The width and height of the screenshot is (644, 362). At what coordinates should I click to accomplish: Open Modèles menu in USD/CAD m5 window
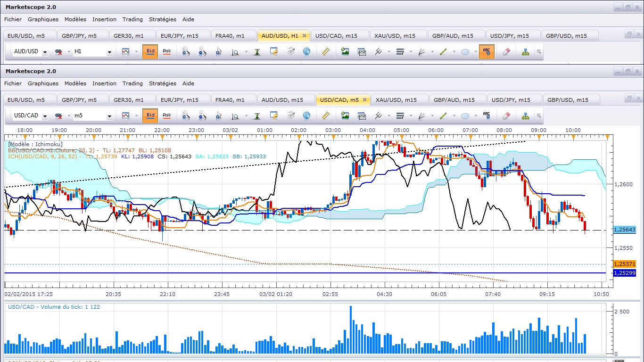[x=75, y=83]
